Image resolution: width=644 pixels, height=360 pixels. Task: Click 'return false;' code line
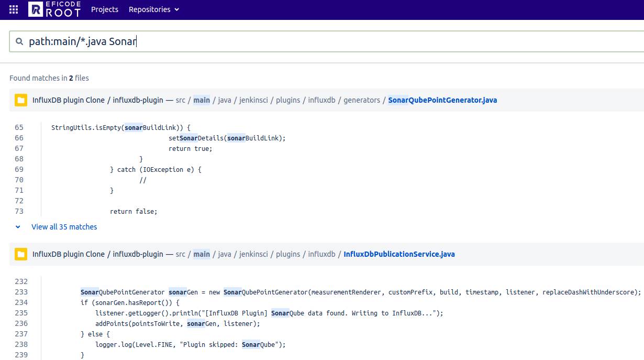[134, 211]
